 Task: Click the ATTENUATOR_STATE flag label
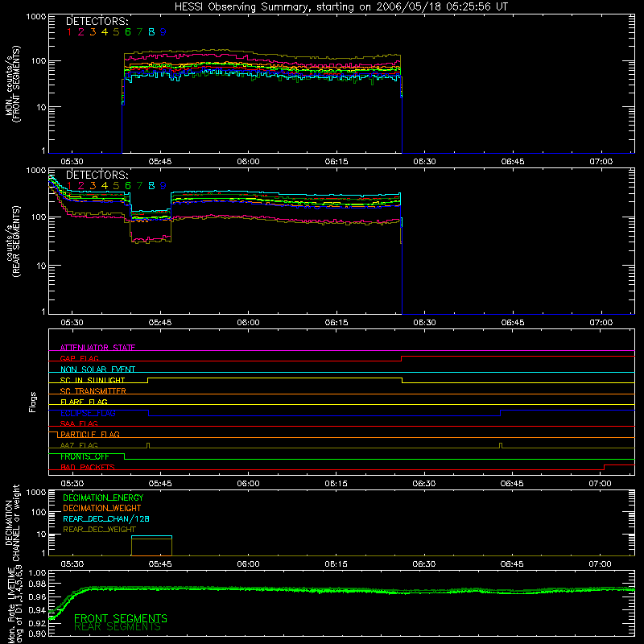[97, 348]
